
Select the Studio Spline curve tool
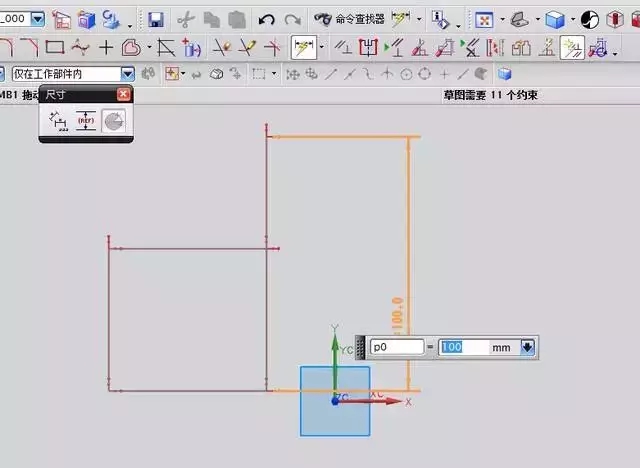click(x=80, y=47)
